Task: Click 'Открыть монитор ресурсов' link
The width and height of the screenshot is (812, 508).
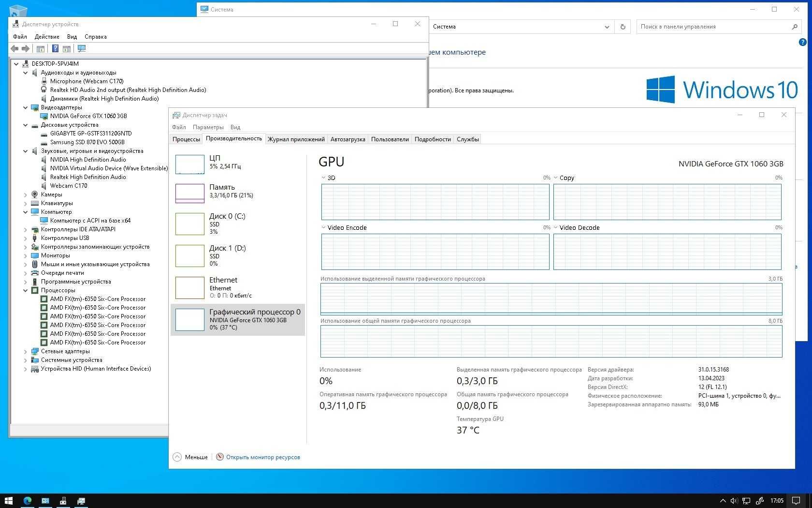Action: [x=263, y=457]
